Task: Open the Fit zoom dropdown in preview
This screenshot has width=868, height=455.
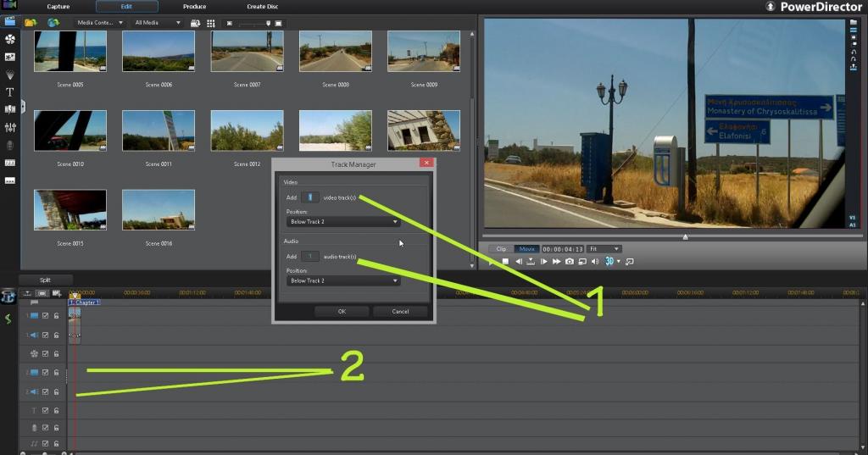Action: click(604, 249)
